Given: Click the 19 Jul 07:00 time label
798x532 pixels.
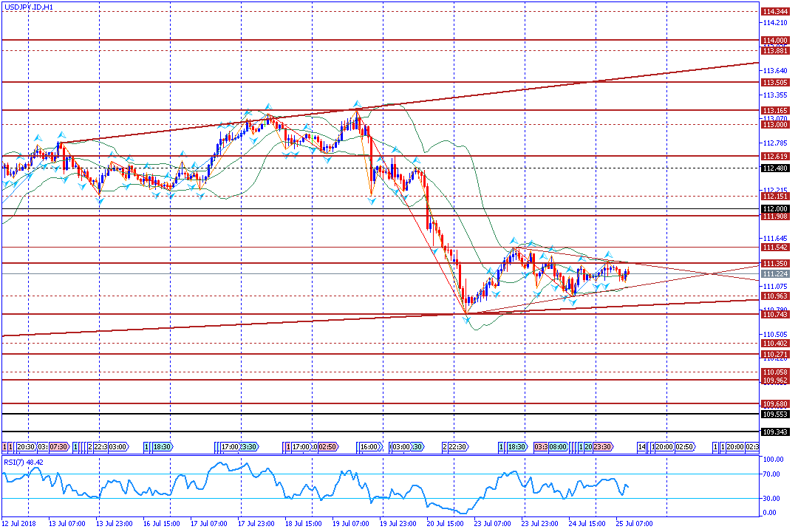Looking at the screenshot, I should 351,523.
